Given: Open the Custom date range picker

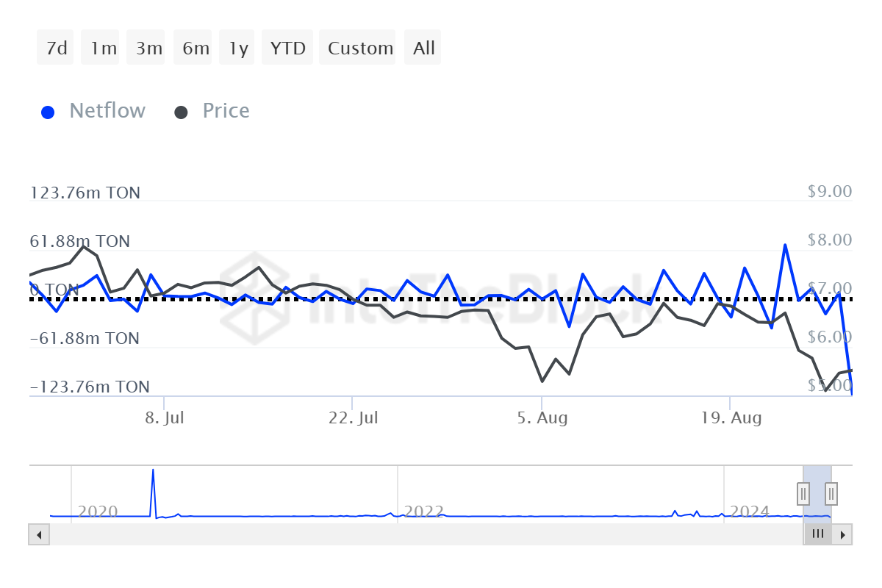Looking at the screenshot, I should coord(360,49).
